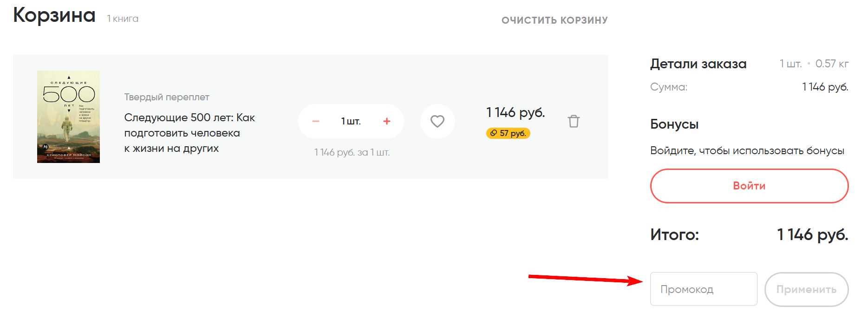Click the bonus coin badge showing 57 руб.

pyautogui.click(x=508, y=133)
